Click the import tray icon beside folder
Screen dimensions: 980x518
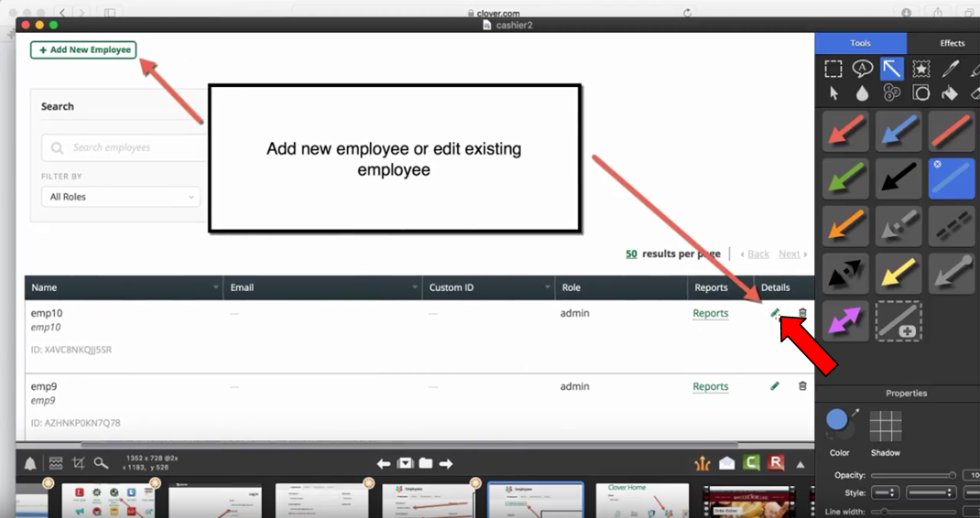(406, 463)
